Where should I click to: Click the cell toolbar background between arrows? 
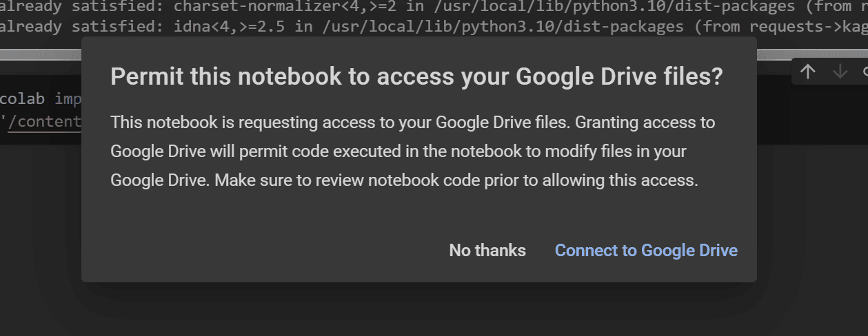[x=824, y=72]
